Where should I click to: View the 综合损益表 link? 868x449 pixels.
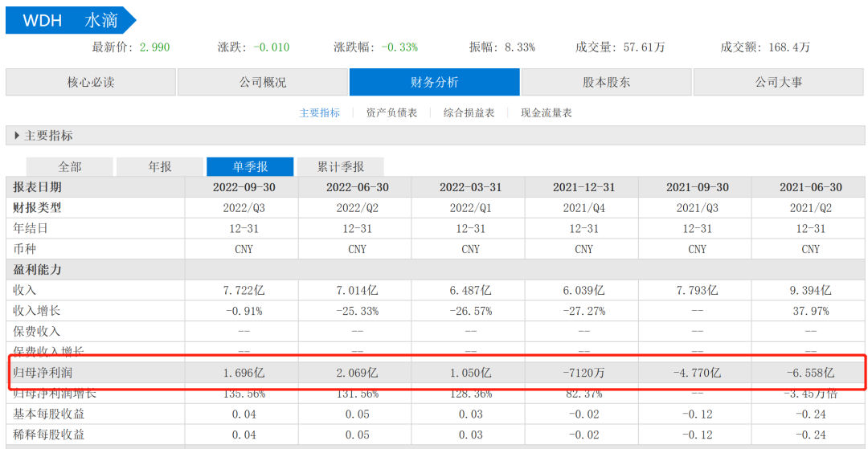469,113
